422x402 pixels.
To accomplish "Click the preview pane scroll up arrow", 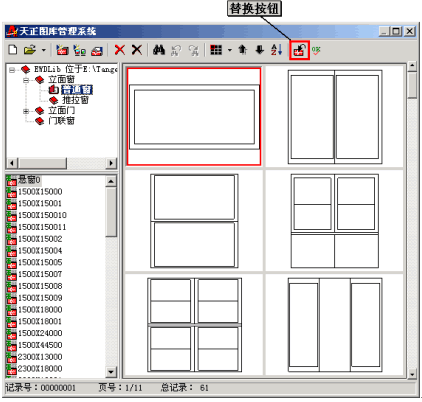I will click(412, 66).
